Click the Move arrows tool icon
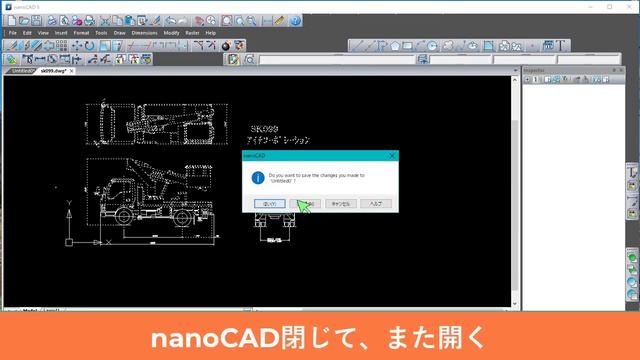 coord(77,46)
